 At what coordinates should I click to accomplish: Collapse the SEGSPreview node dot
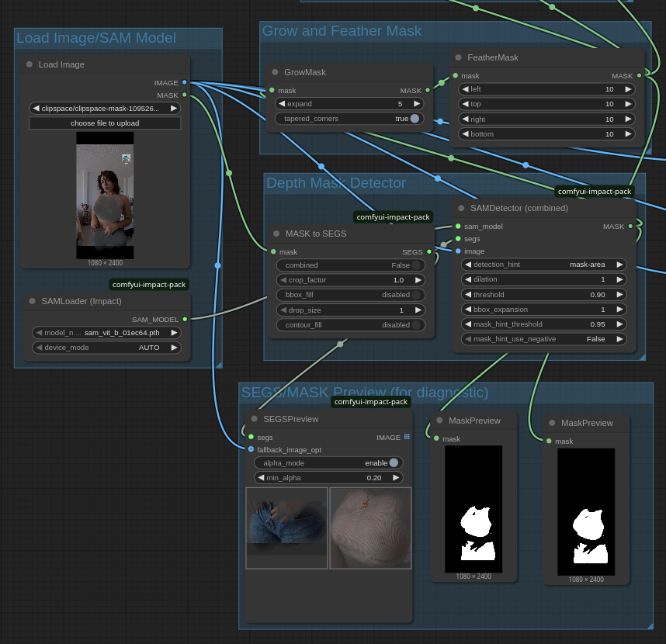click(x=255, y=419)
